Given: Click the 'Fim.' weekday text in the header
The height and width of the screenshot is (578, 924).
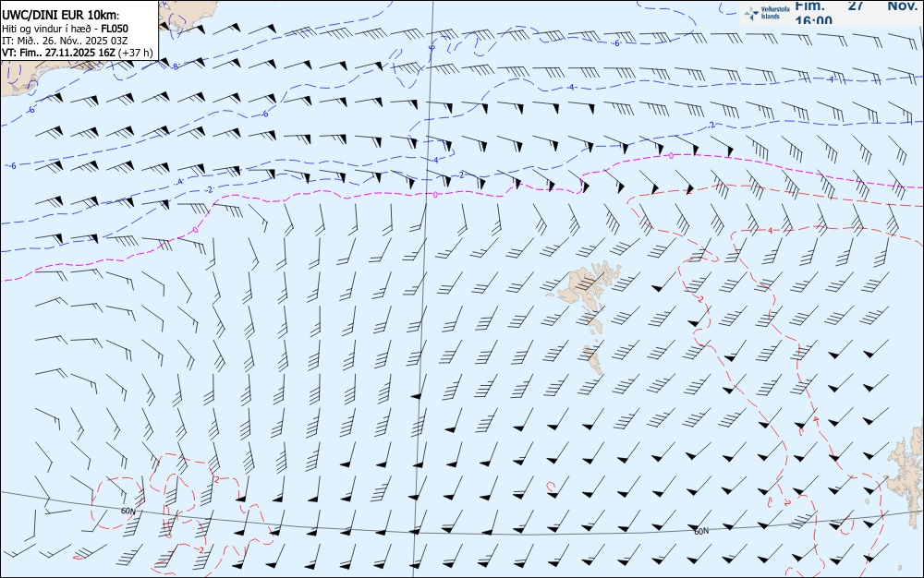Looking at the screenshot, I should pyautogui.click(x=809, y=6).
